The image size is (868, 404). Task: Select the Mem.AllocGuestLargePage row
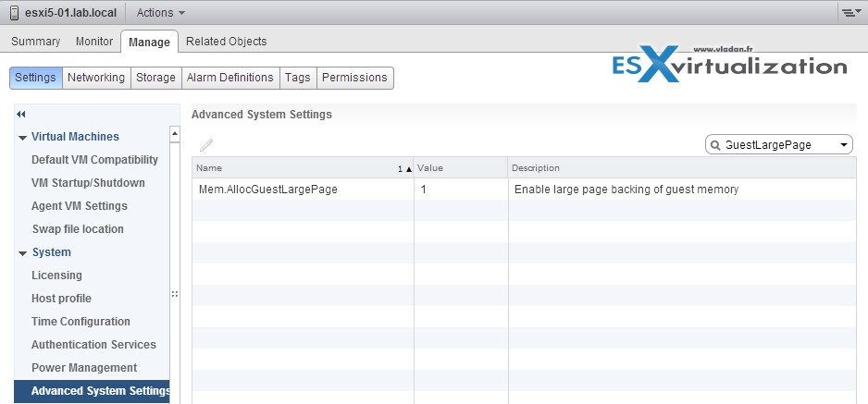pos(524,190)
